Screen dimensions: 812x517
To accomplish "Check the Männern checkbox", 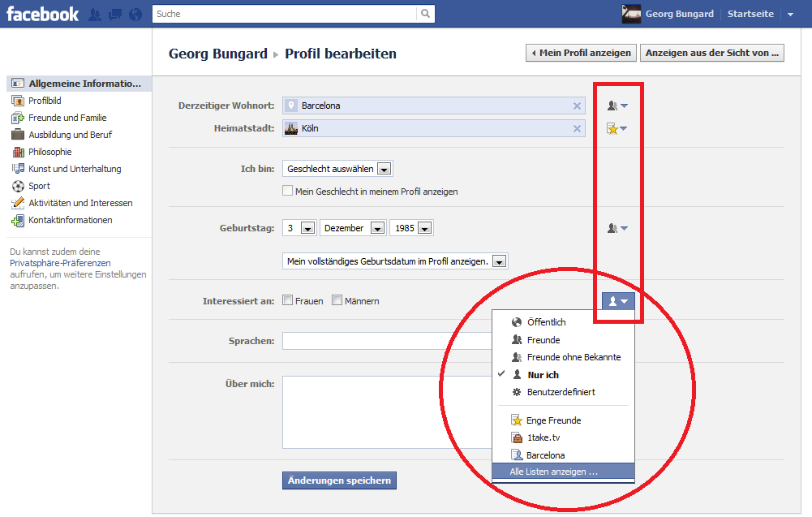I will coord(337,300).
